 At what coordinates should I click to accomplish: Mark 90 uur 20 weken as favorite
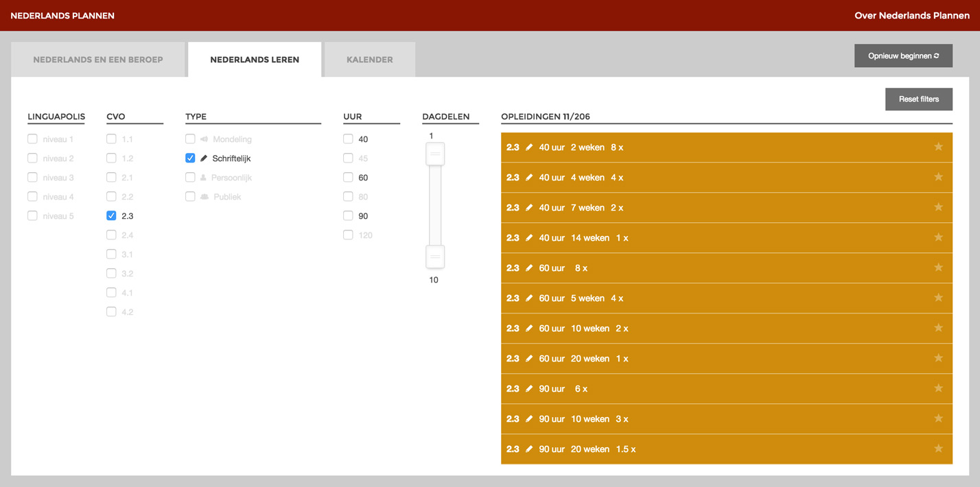click(938, 449)
